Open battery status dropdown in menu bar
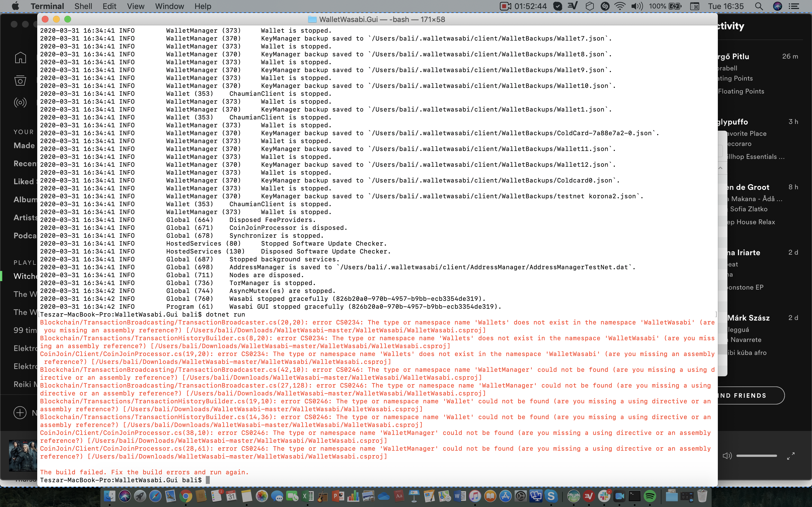812x507 pixels. point(675,6)
